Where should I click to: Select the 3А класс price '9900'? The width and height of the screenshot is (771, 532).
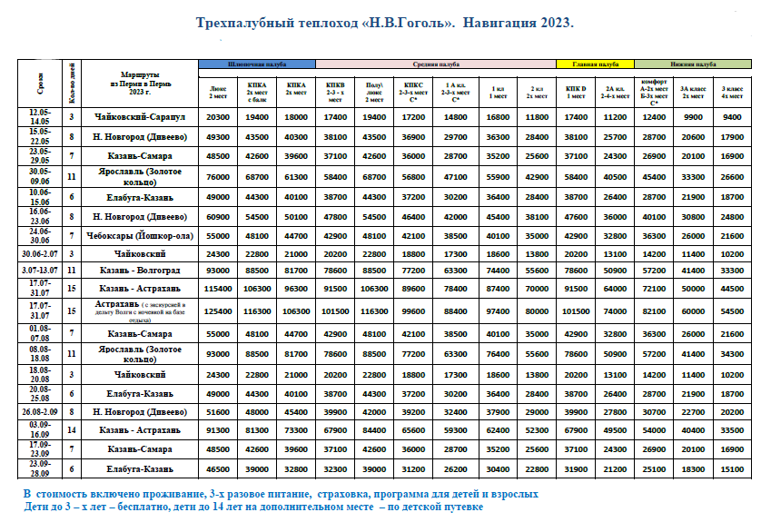pos(693,117)
